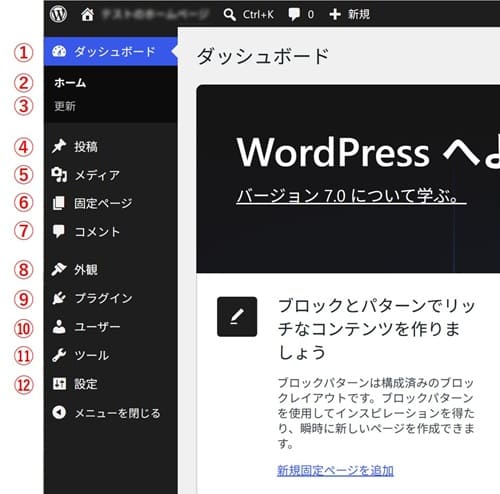Open the Ctrl+K search magnifier icon
500x494 pixels.
(230, 15)
